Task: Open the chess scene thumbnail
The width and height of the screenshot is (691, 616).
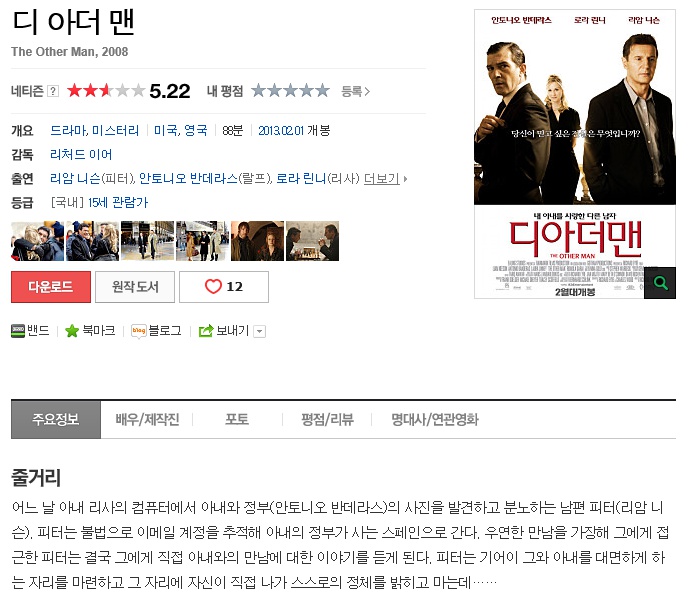Action: 312,241
